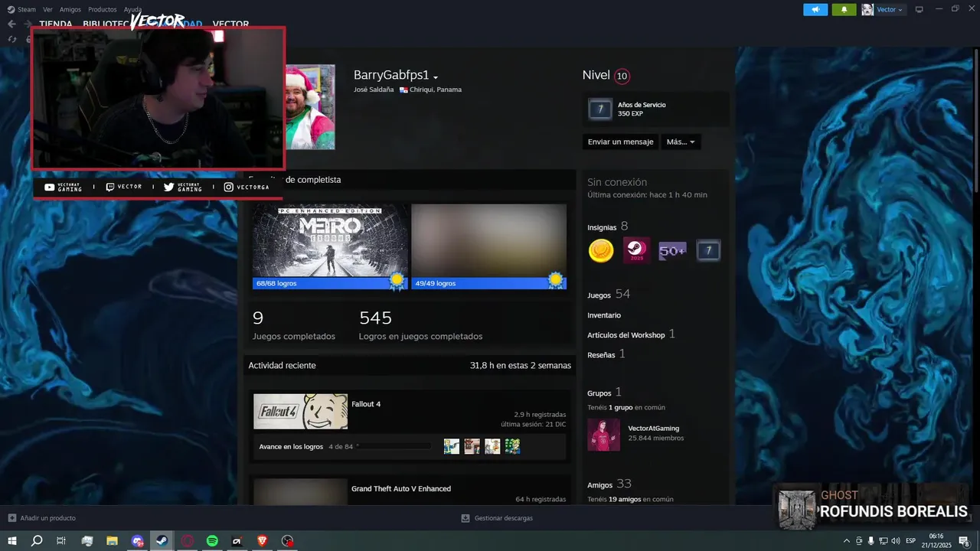Screen dimensions: 980x551
Task: Open second Fallout 4 achievement icon
Action: [x=472, y=446]
